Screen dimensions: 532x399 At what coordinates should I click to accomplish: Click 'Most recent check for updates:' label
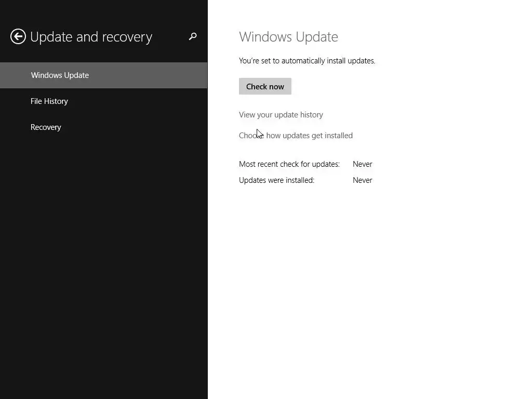tap(289, 164)
